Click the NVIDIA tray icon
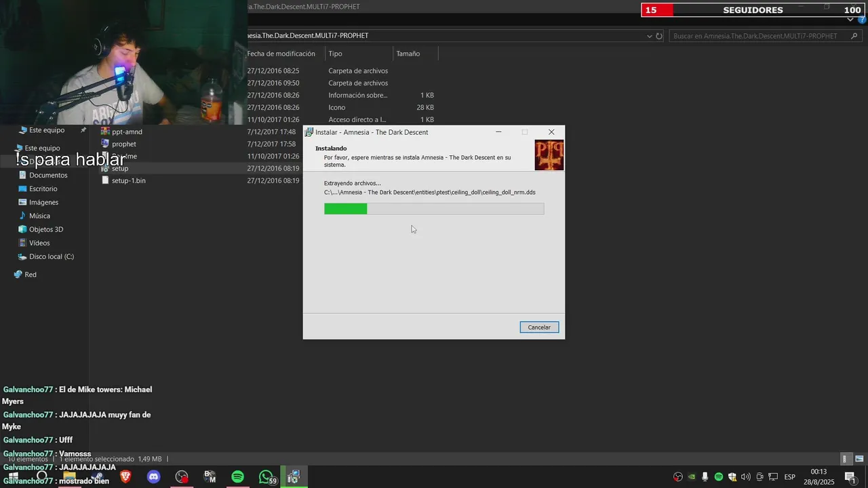 click(x=692, y=477)
